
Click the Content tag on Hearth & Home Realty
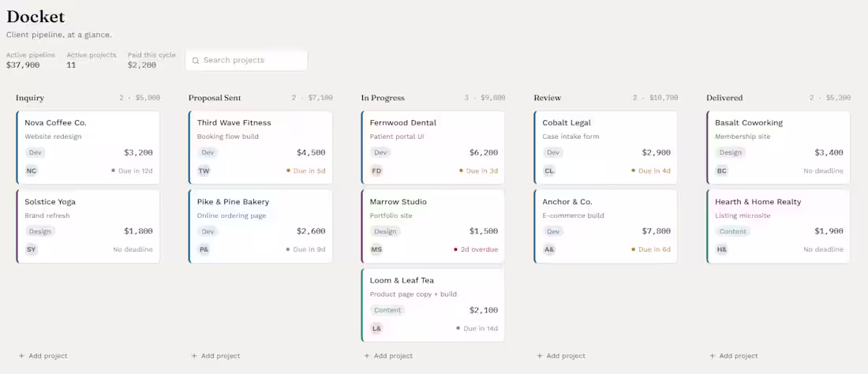tap(733, 231)
